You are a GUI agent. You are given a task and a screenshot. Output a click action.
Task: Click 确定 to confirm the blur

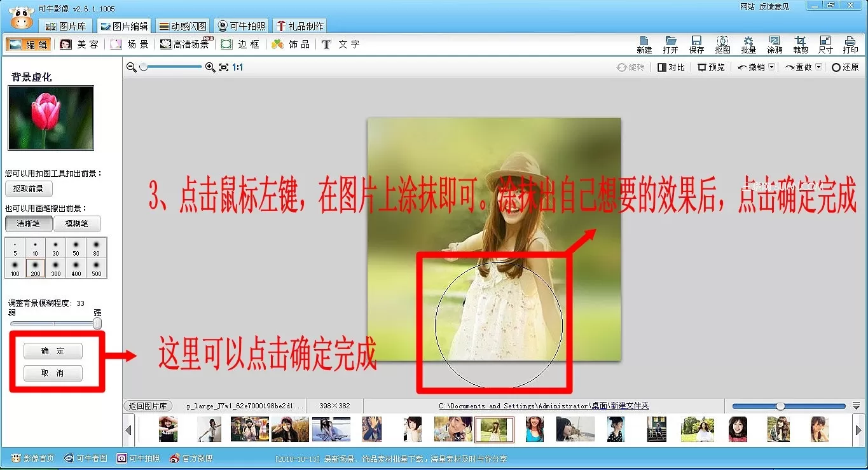click(x=53, y=351)
